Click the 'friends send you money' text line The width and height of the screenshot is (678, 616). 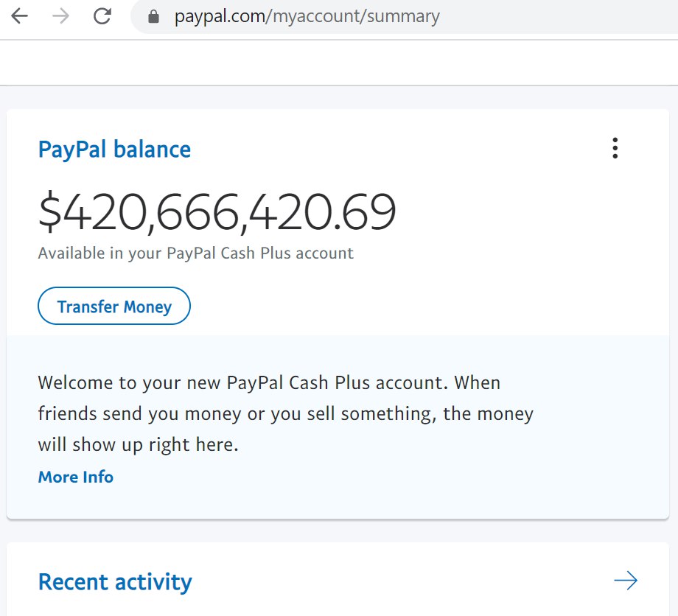click(286, 413)
